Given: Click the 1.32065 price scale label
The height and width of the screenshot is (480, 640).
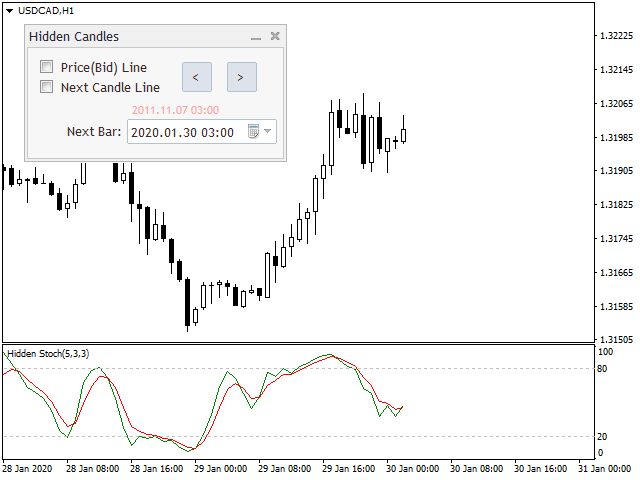Looking at the screenshot, I should [616, 104].
